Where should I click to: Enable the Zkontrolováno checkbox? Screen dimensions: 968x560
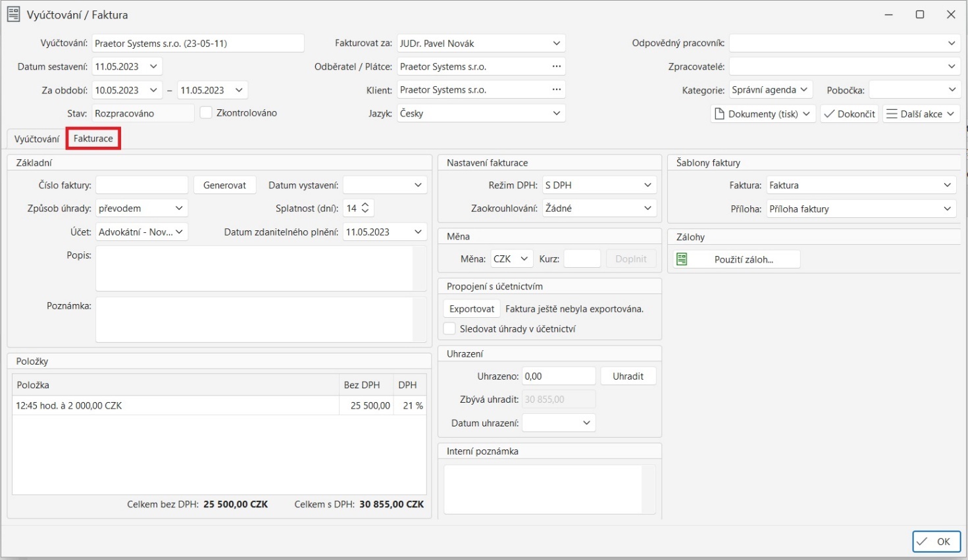(206, 113)
